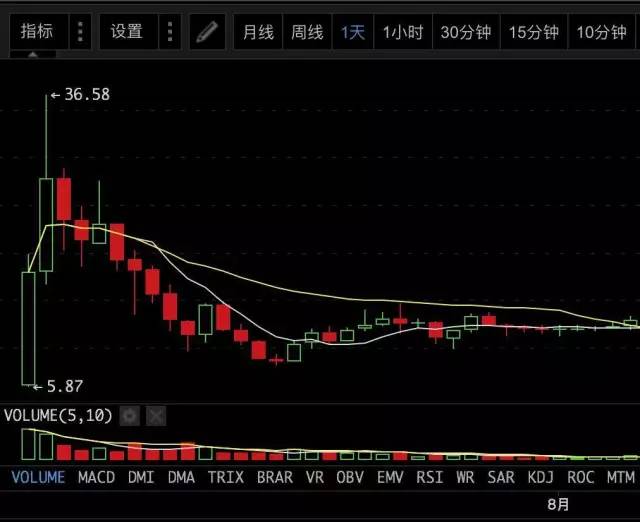The height and width of the screenshot is (522, 640).
Task: Show the KDJ indicator
Action: pos(540,477)
